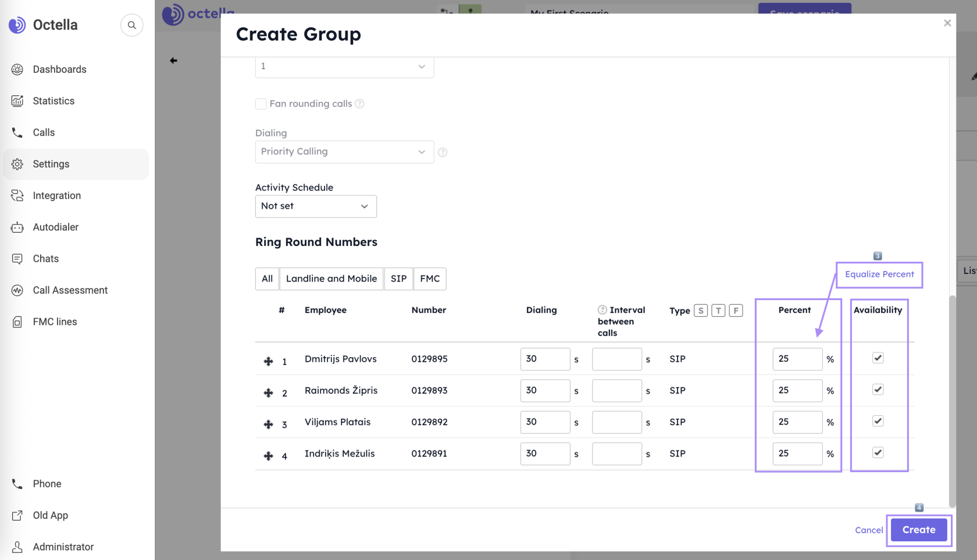
Task: Enable the Fan rounding calls checkbox
Action: click(x=261, y=104)
